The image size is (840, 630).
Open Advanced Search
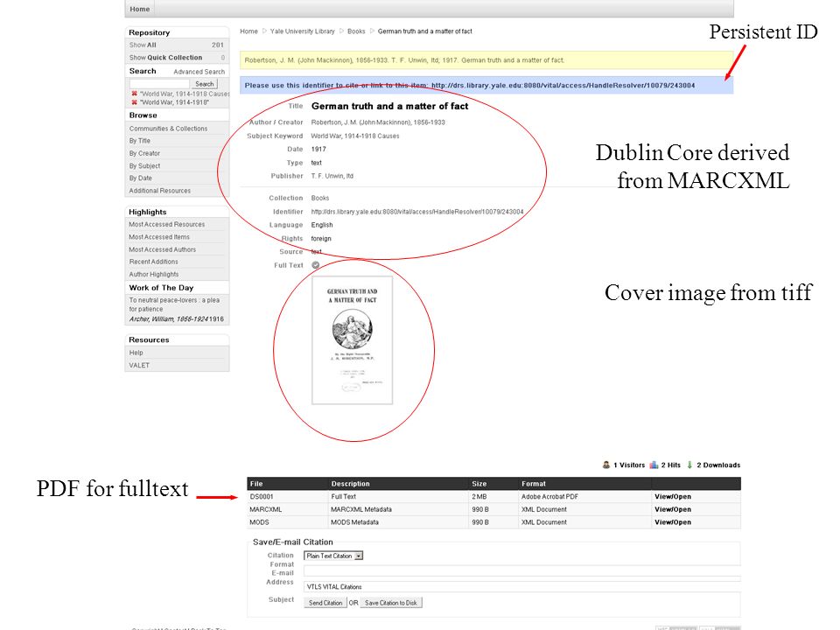pyautogui.click(x=199, y=72)
